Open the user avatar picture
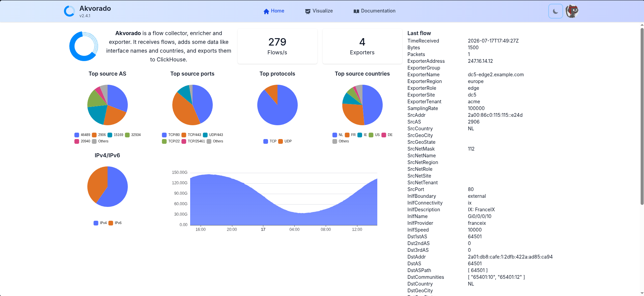 [x=572, y=11]
